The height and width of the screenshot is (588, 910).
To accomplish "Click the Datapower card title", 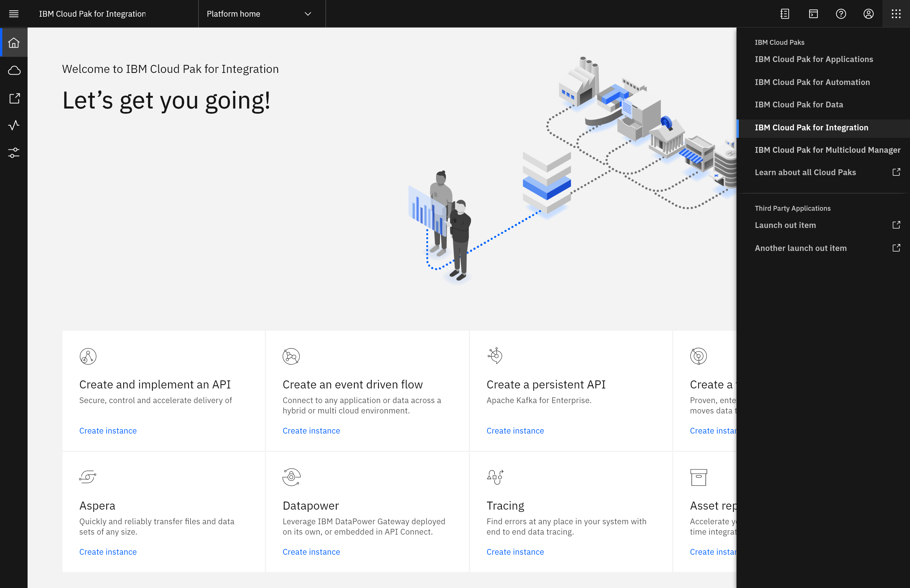I will [311, 506].
